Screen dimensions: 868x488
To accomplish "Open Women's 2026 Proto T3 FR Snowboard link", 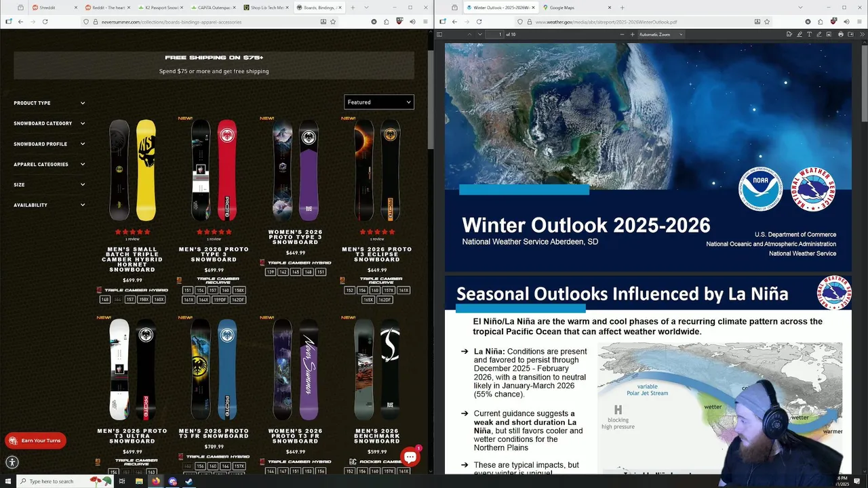I will click(x=295, y=436).
